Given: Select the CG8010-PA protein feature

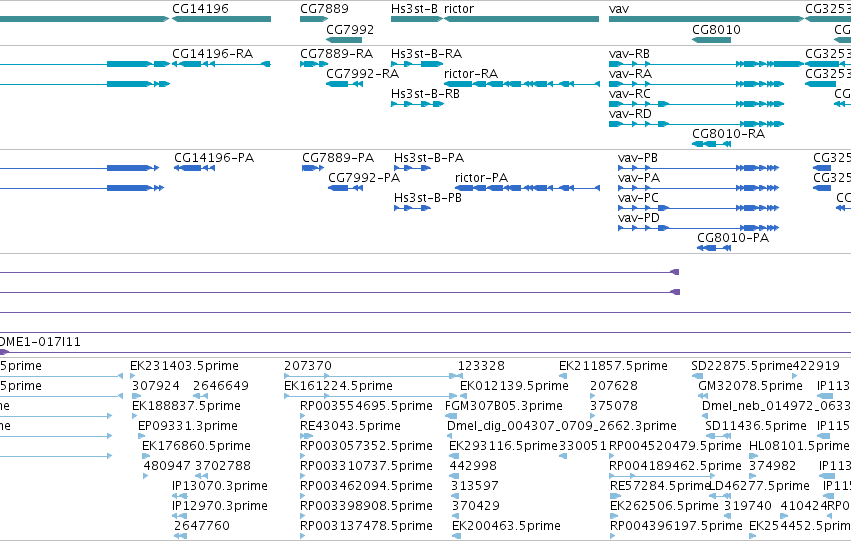Looking at the screenshot, I should 714,248.
